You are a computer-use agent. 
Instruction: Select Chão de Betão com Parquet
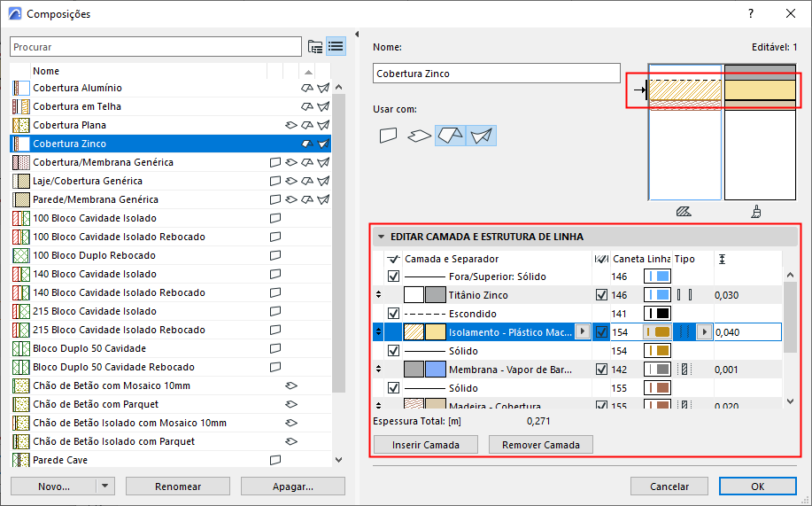click(170, 404)
